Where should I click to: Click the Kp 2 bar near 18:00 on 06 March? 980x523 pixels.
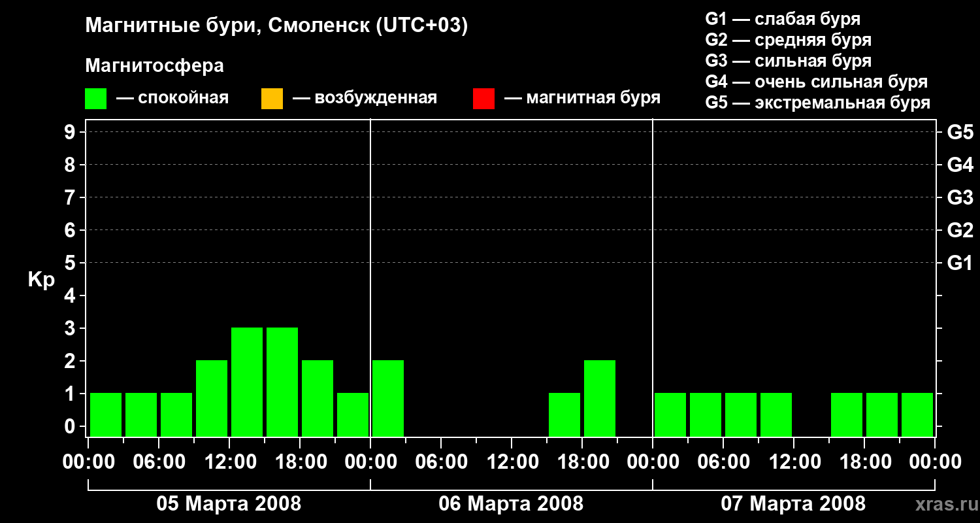point(600,398)
